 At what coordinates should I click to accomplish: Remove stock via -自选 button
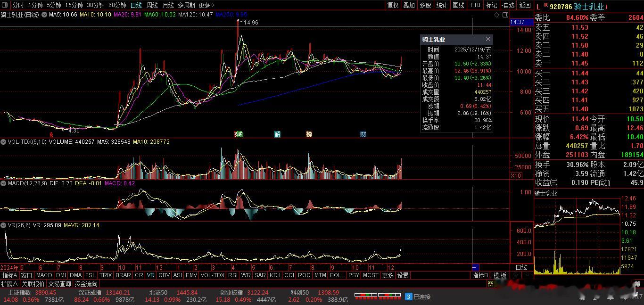click(x=508, y=5)
